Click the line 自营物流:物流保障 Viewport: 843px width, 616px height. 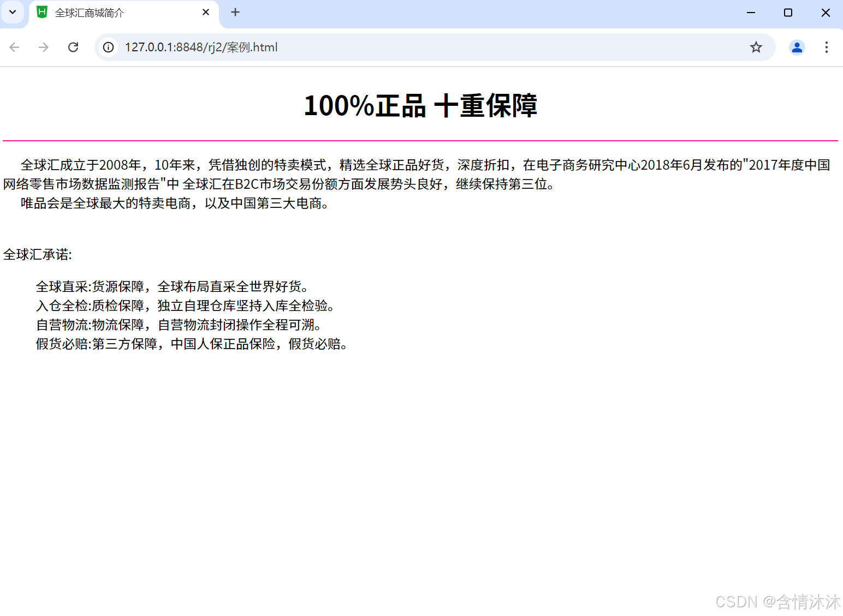(179, 325)
